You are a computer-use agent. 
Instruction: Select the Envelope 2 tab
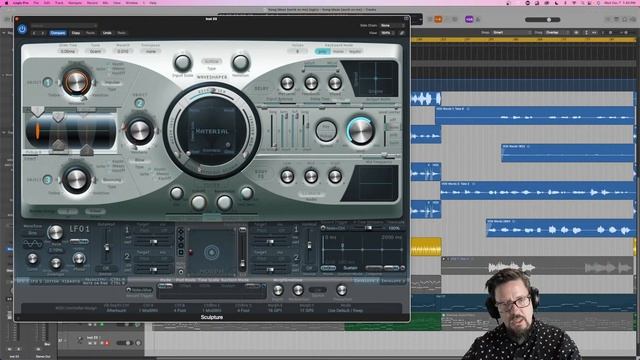[x=393, y=281]
